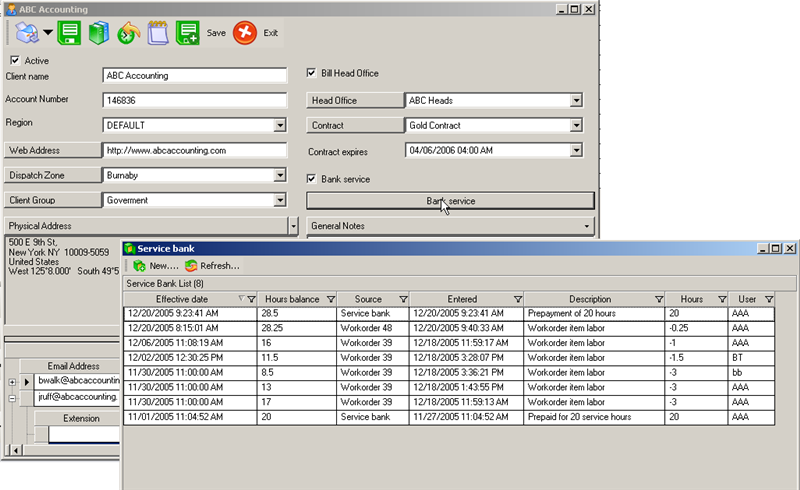Click the red X Exit icon

point(245,33)
